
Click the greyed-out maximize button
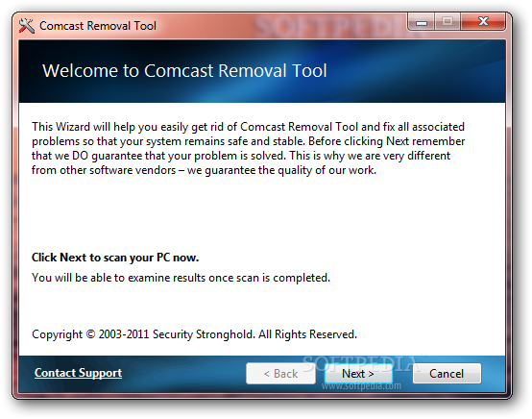[x=447, y=22]
